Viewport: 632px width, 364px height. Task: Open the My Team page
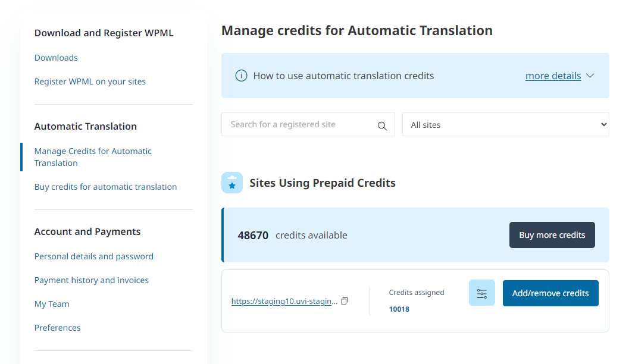coord(52,304)
